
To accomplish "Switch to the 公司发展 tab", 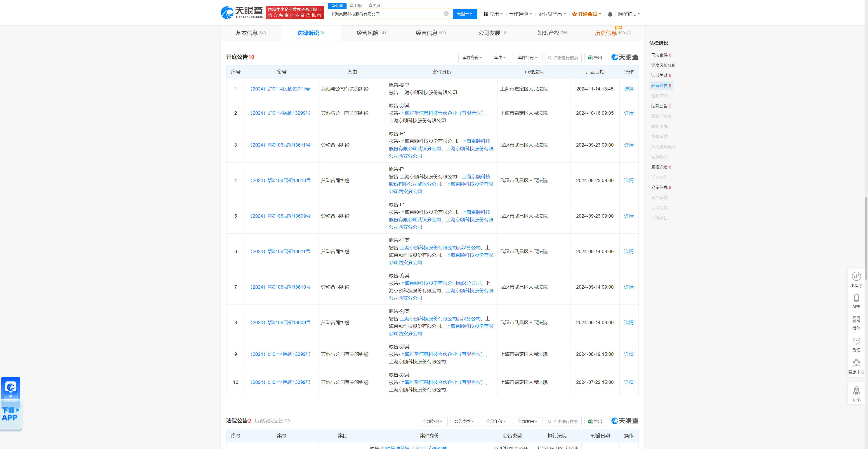I will 492,33.
